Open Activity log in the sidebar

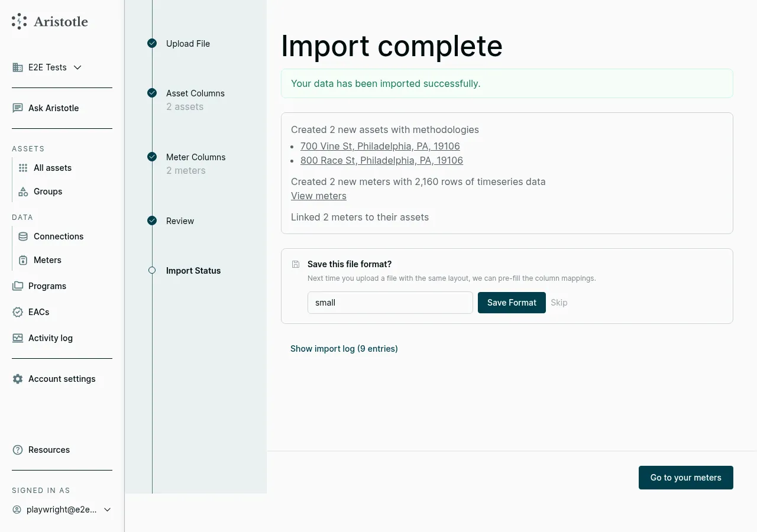tap(50, 338)
